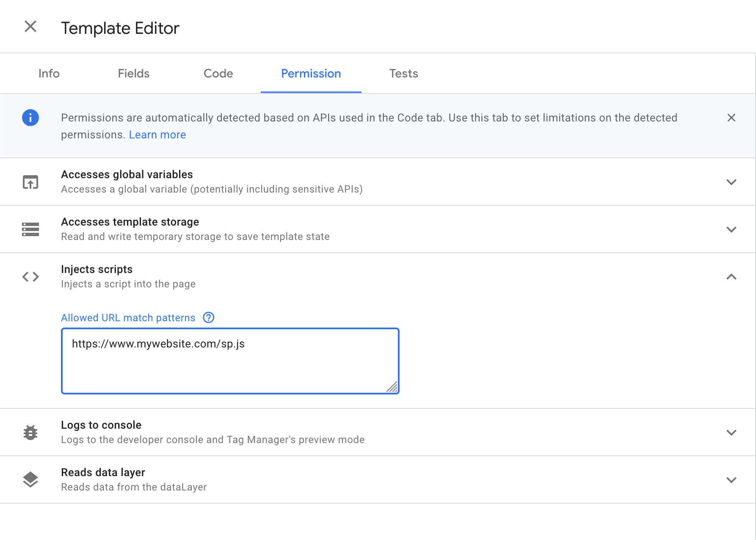Click inside the URL match patterns text area
The image size is (756, 540).
point(230,361)
